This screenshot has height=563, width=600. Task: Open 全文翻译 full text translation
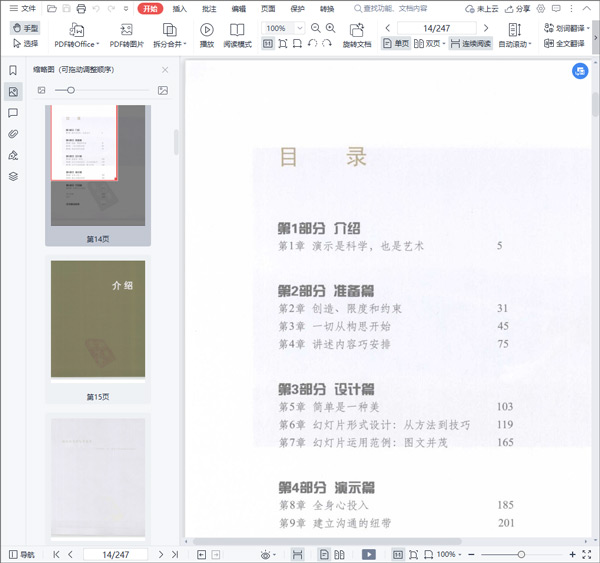(x=565, y=44)
